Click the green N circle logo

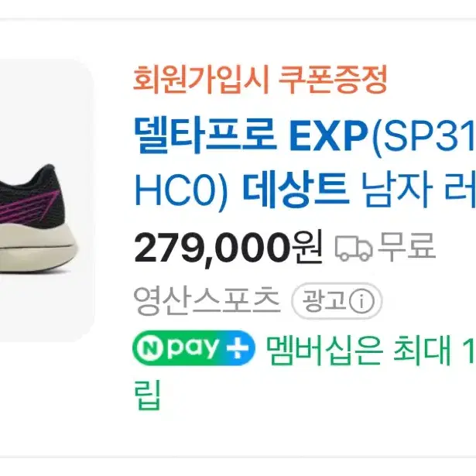coord(149,348)
